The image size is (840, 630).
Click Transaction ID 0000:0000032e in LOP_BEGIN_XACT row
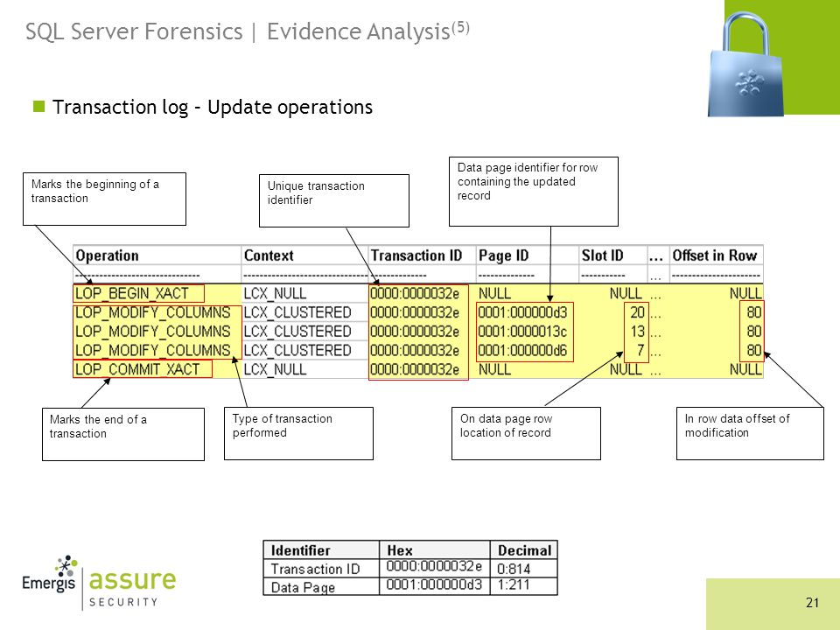415,294
